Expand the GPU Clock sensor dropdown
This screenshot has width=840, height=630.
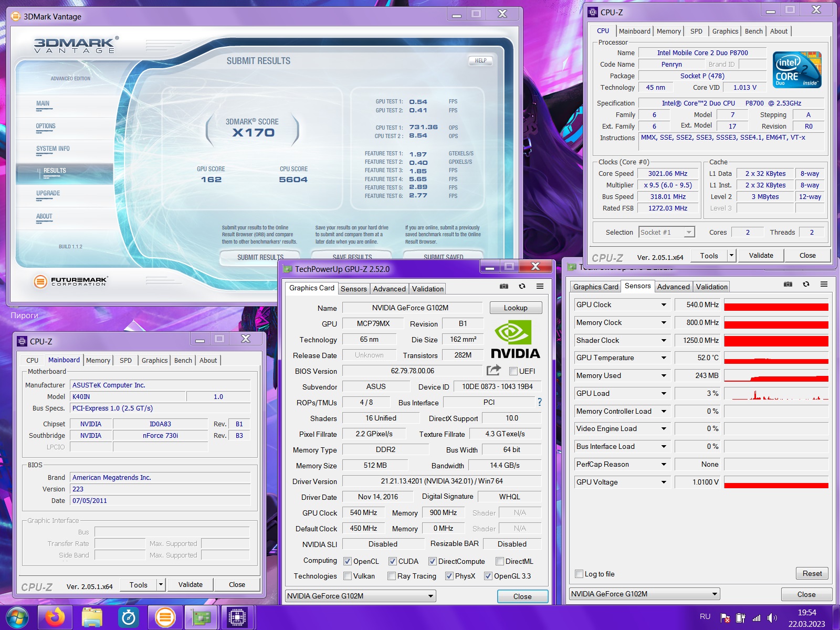(x=664, y=304)
